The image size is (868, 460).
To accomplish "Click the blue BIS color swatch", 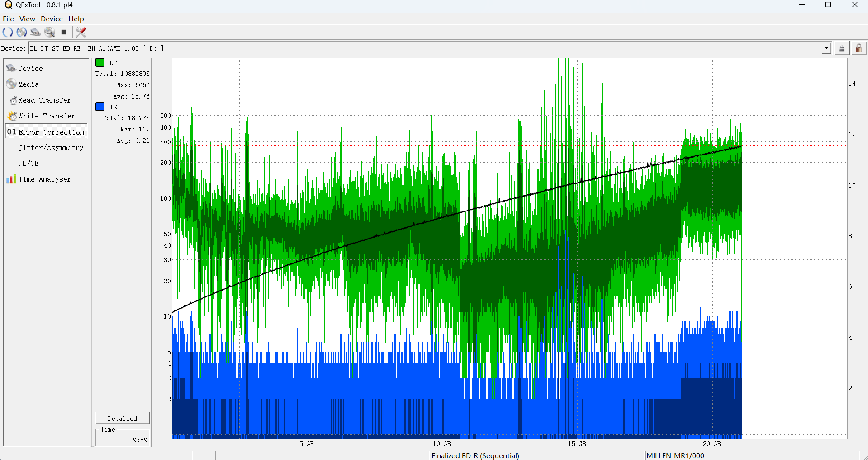I will click(x=100, y=107).
